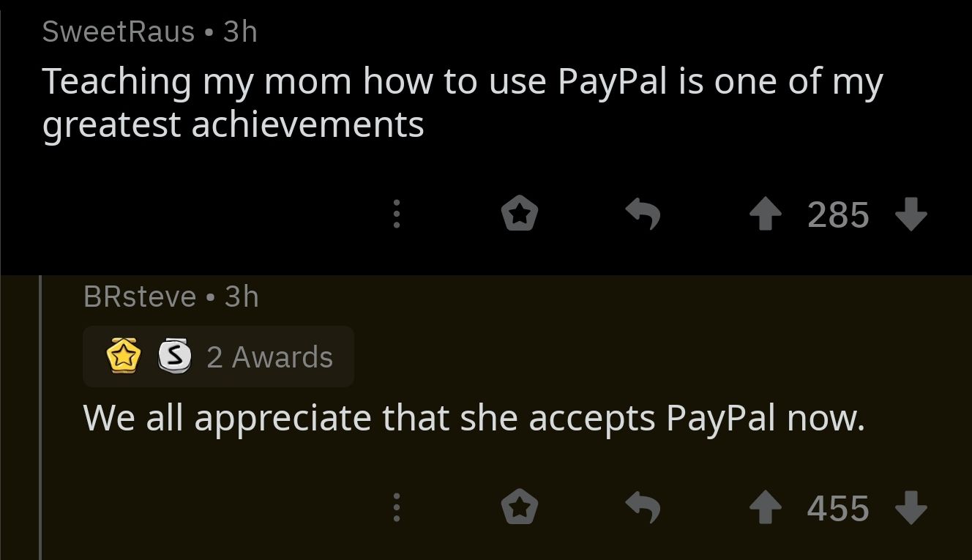Click the 455 vote score

coord(838,509)
